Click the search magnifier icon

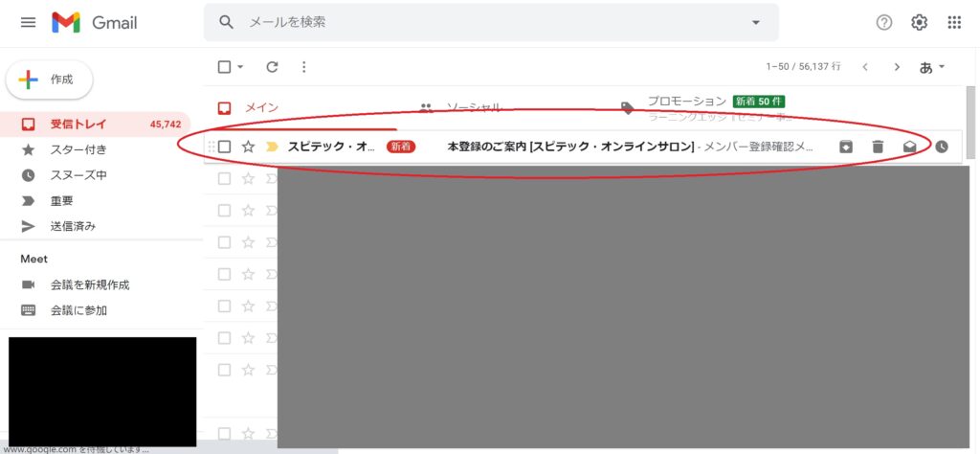tap(226, 23)
